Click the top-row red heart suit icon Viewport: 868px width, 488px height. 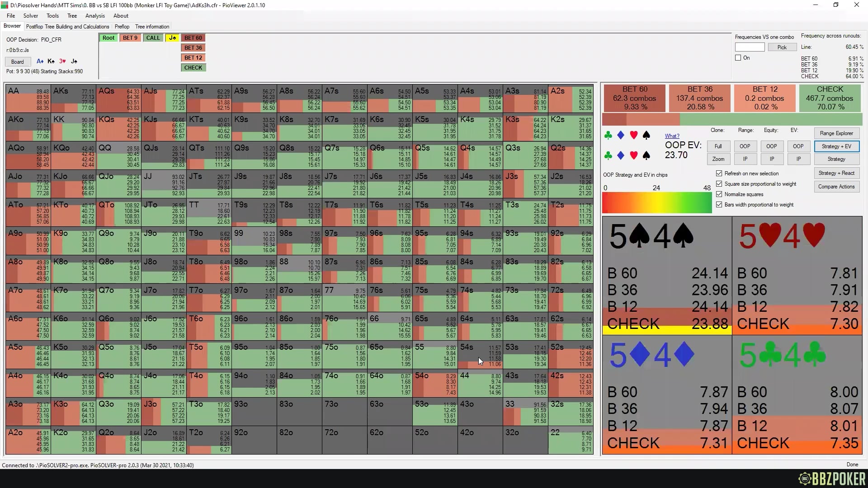tap(634, 135)
